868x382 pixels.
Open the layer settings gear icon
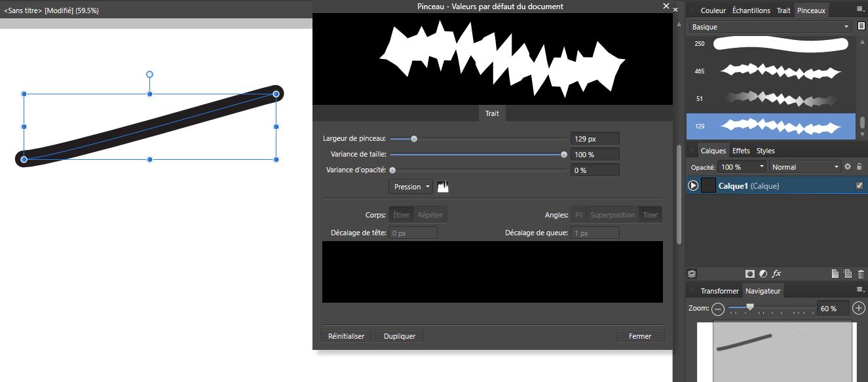point(848,167)
